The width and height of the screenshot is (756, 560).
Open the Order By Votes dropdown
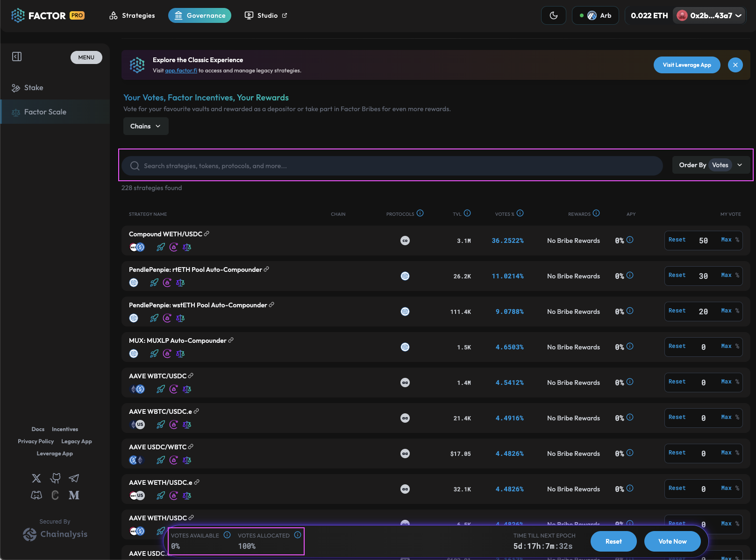point(710,165)
